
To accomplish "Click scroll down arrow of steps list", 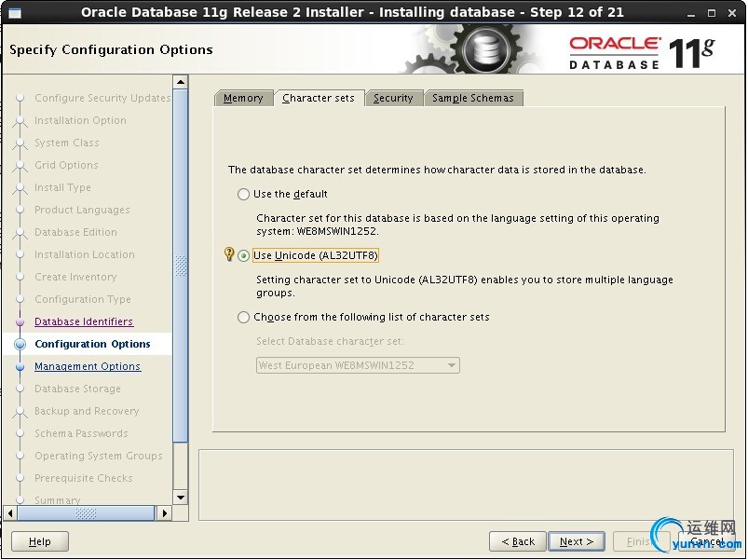I will [181, 498].
